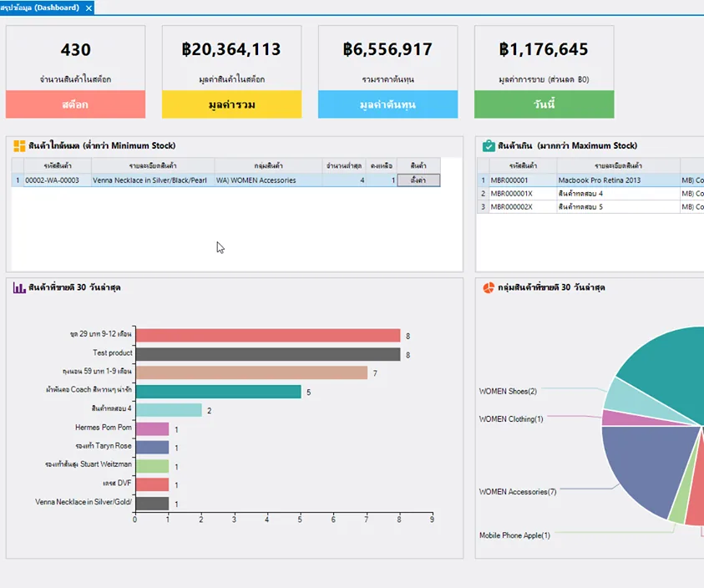Select row 00002-WA-00003 in low stock table
Viewport: 704px width, 588px height.
pos(225,180)
